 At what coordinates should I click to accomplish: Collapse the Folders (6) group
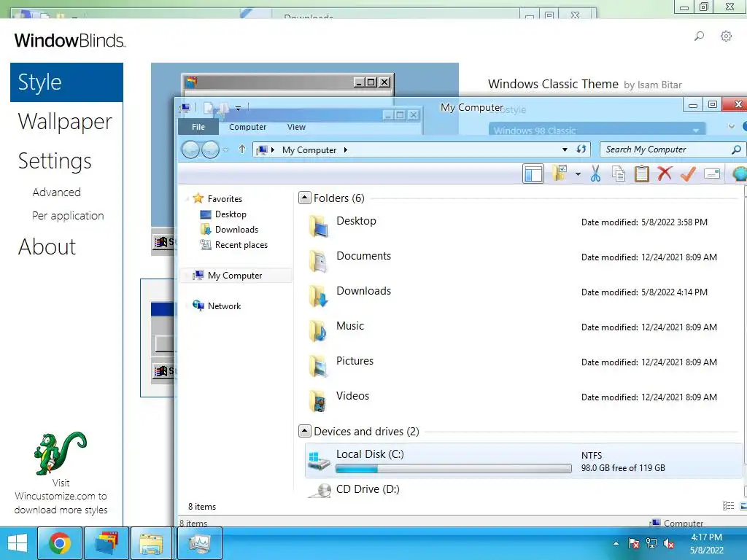(305, 198)
